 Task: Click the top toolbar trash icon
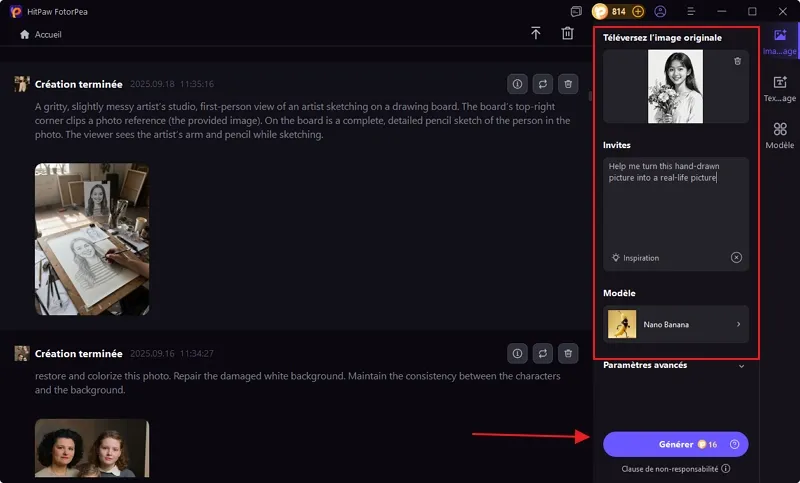[x=567, y=34]
